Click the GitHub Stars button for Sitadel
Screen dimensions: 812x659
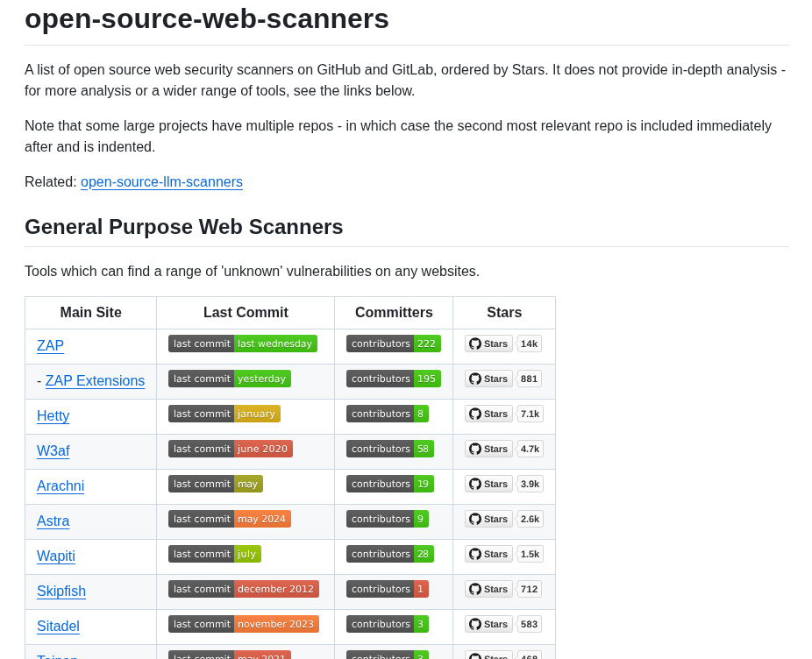488,624
